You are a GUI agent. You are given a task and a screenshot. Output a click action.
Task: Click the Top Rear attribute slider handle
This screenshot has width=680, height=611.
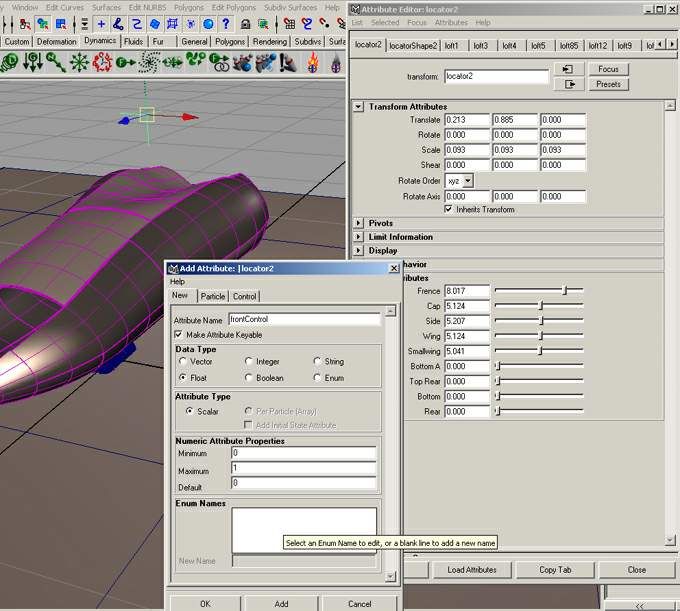pos(498,381)
